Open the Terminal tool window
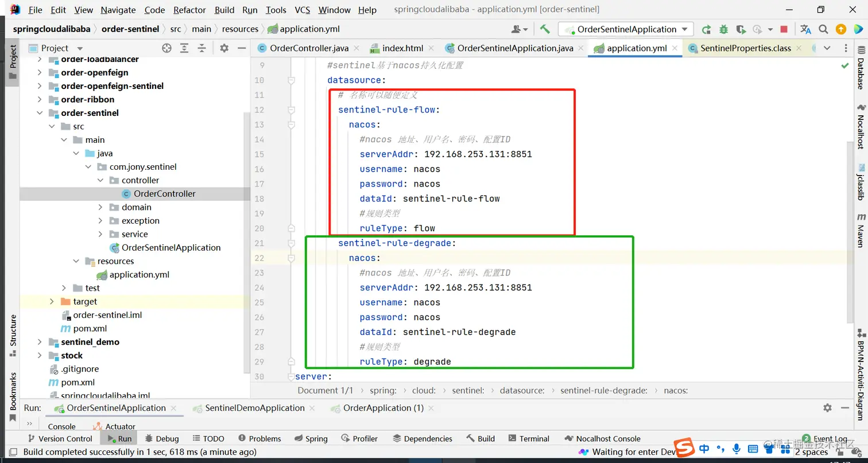Screen dimensions: 868x463 [x=529, y=438]
